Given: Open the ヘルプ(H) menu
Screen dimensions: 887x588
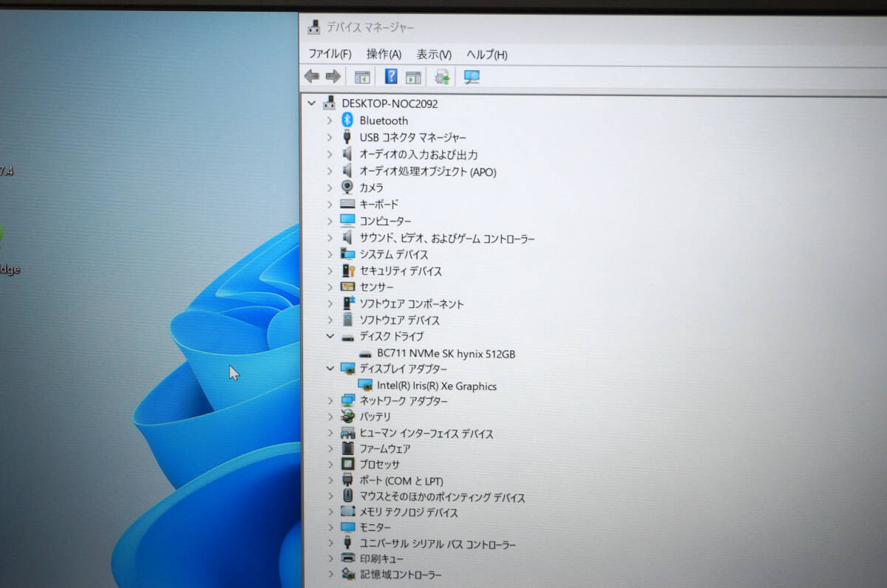Looking at the screenshot, I should [487, 55].
